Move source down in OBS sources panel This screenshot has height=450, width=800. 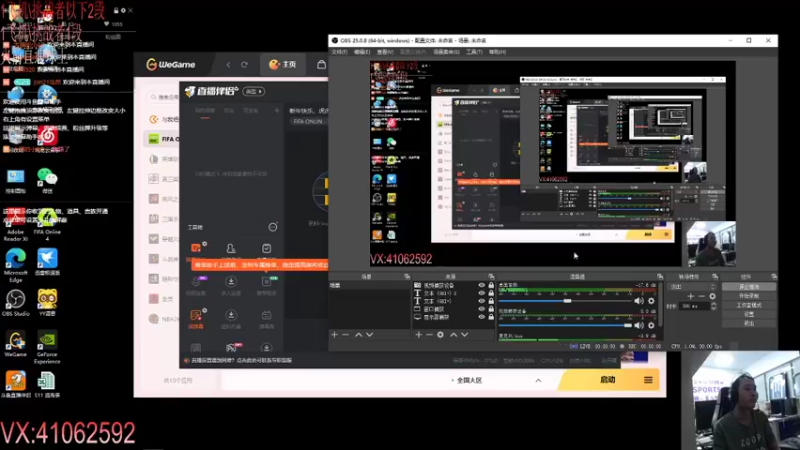[x=464, y=335]
